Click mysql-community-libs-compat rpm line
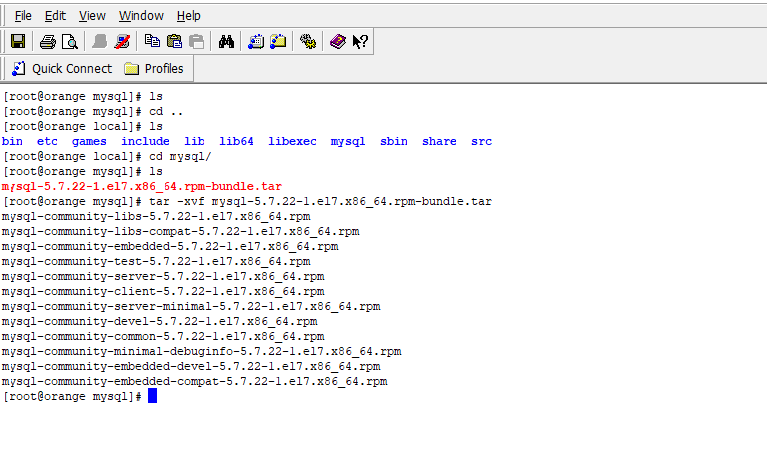The image size is (767, 470). click(180, 231)
